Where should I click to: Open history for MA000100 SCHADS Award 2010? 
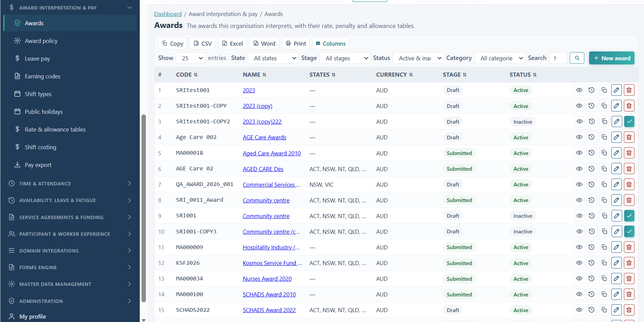point(591,294)
